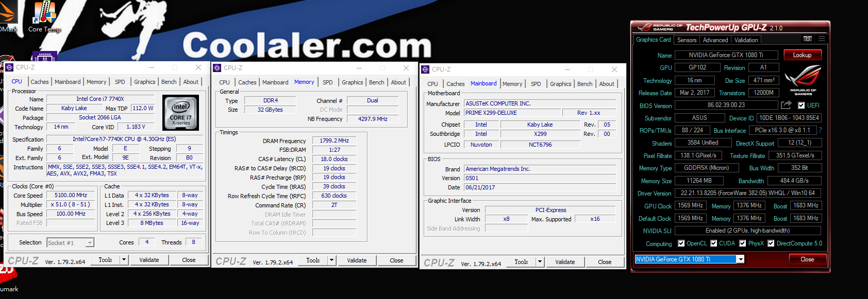Open Tools arrow in Mainboard tab CPU-Z window

(540, 262)
